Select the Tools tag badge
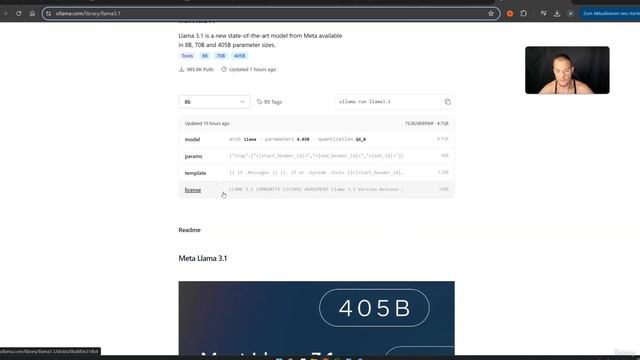This screenshot has height=360, width=640. click(187, 56)
